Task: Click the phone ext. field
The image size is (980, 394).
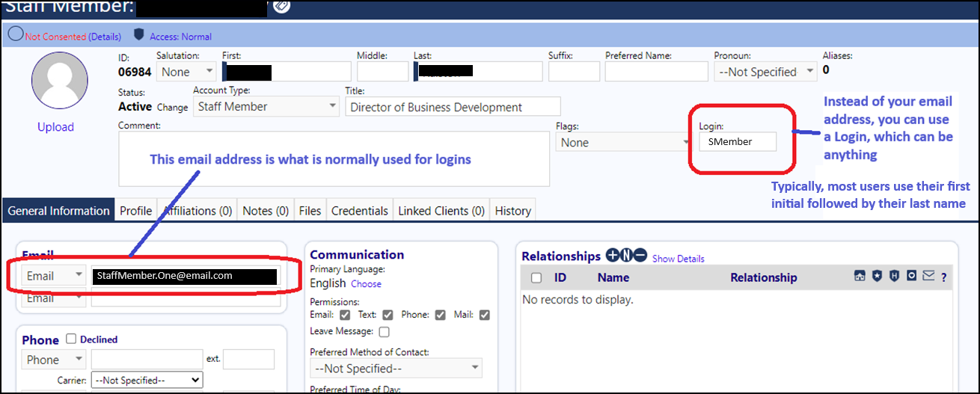Action: tap(249, 360)
